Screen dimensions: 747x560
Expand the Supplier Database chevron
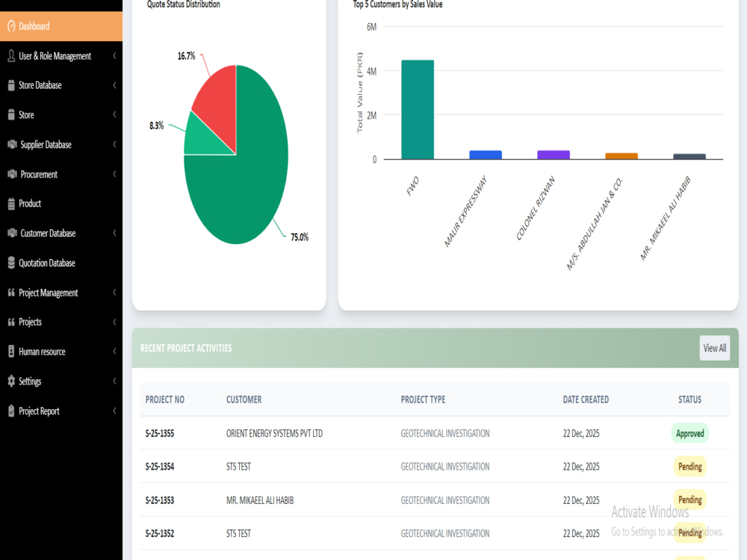click(x=114, y=144)
